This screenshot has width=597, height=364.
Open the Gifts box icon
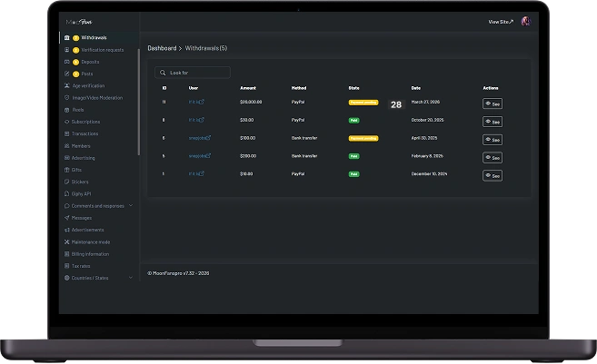point(67,170)
